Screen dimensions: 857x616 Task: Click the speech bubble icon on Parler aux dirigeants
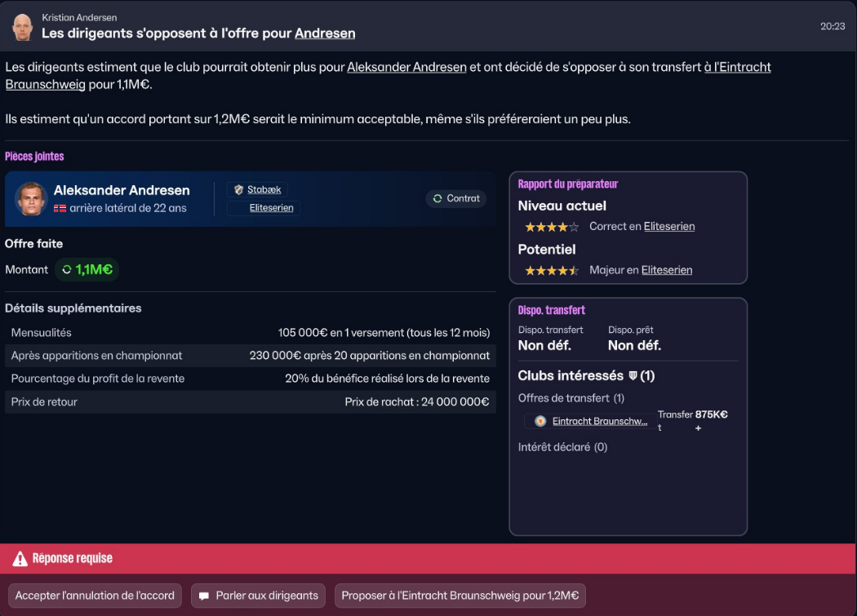pos(204,596)
